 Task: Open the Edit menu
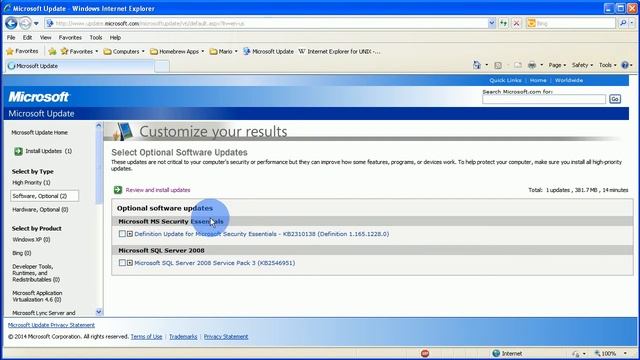click(x=27, y=38)
